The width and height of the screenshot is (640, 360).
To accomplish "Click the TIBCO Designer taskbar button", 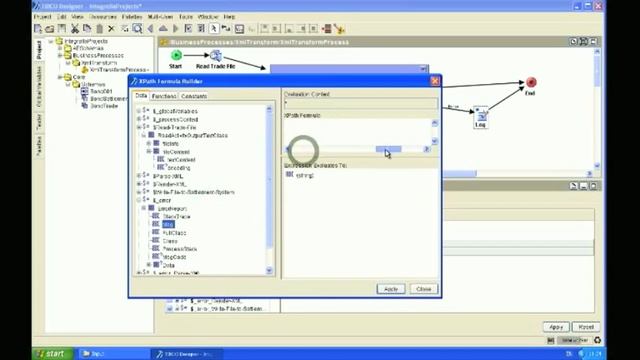I will point(188,354).
